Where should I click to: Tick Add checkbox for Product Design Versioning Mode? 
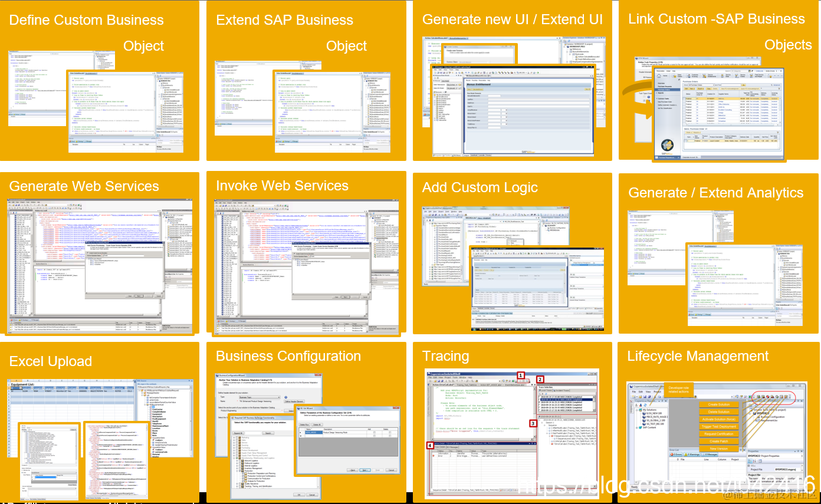coord(375,432)
